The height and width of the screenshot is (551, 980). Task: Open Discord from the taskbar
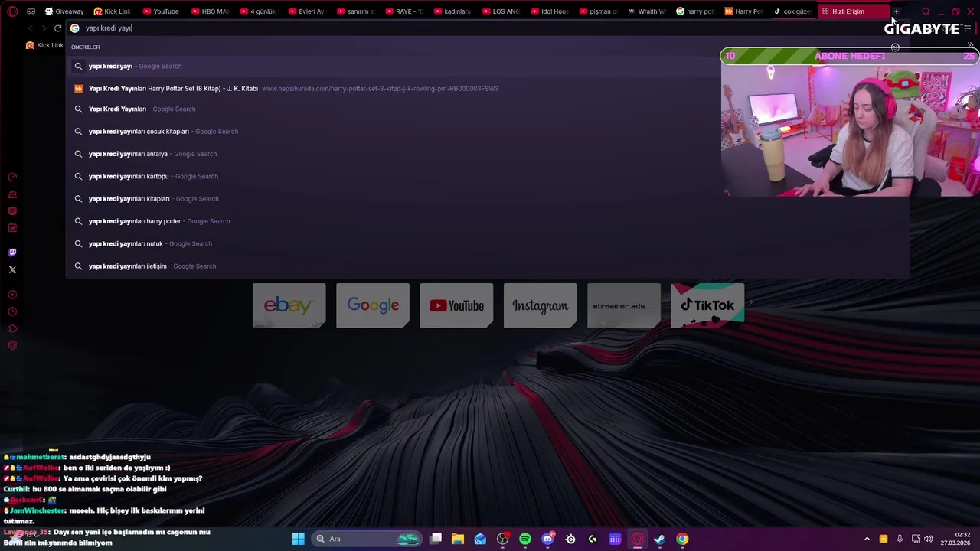click(547, 539)
